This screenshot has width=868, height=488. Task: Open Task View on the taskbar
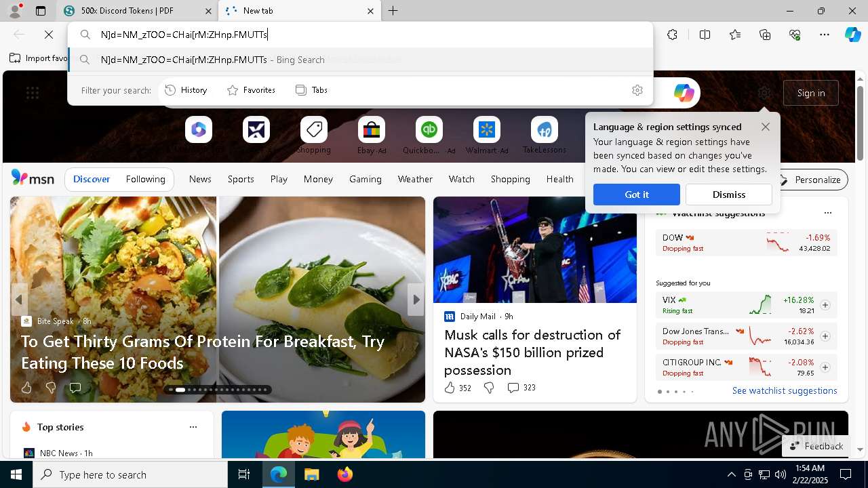[244, 474]
